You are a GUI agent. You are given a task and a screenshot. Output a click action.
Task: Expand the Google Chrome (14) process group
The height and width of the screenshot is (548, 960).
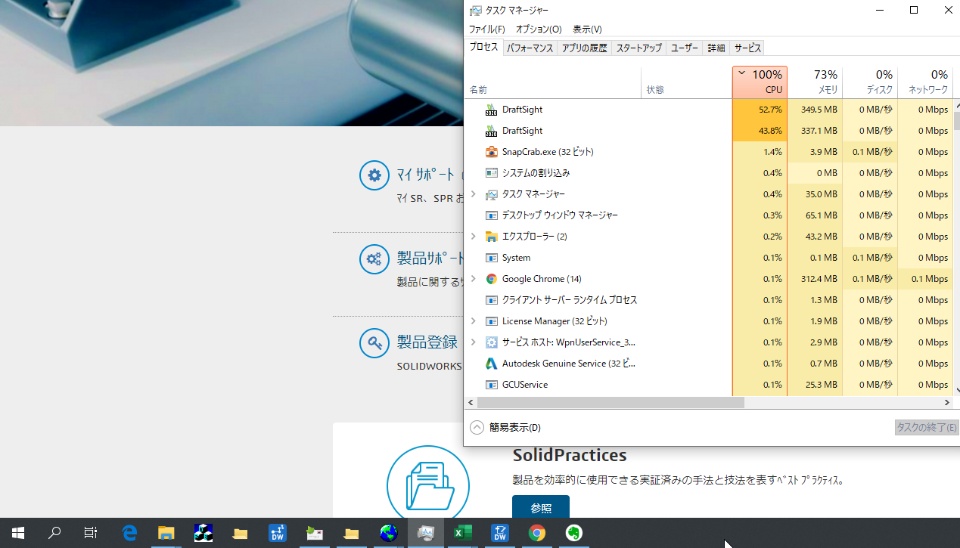(473, 279)
